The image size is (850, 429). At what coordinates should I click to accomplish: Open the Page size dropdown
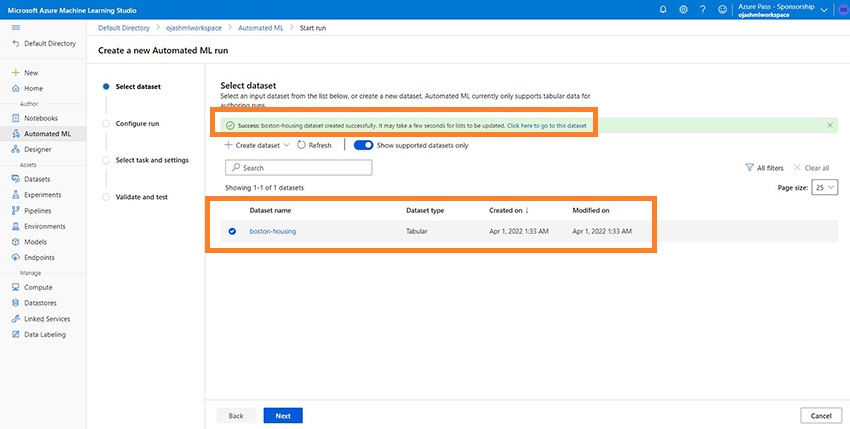coord(825,187)
